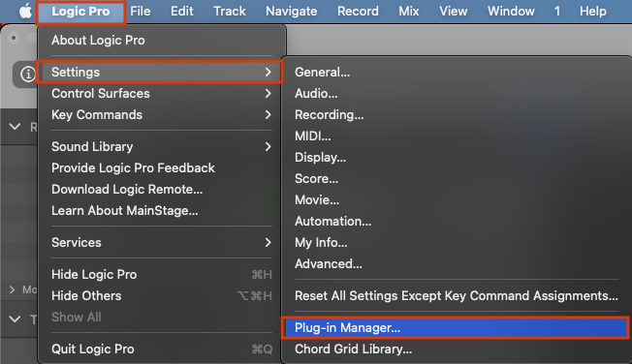Open the Help menu
The height and width of the screenshot is (364, 632).
coord(593,12)
